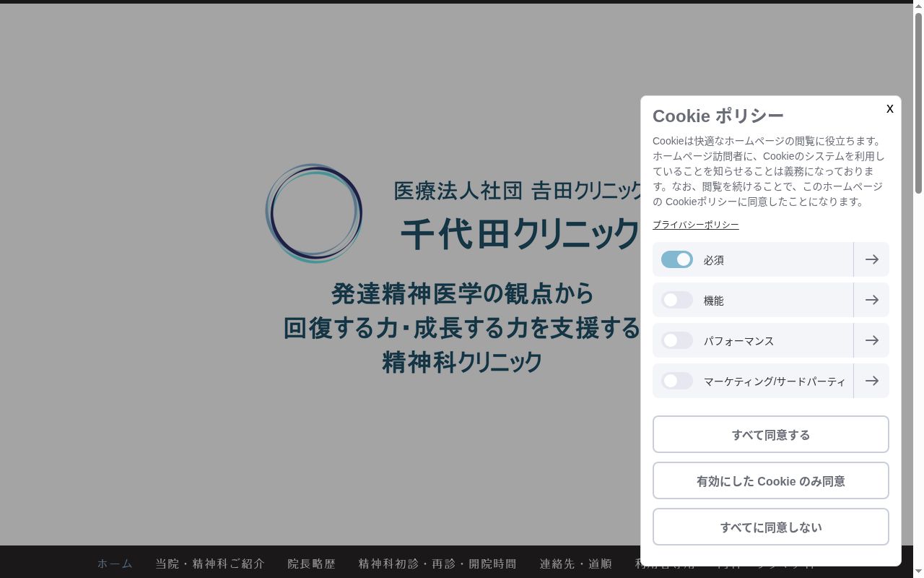924x578 pixels.
Task: Toggle the 必須 cookie switch
Action: click(677, 259)
